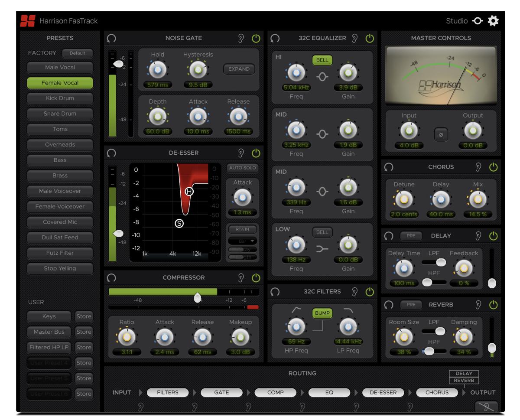Reset the Noise Gate section
The height and width of the screenshot is (420, 520).
pos(111,39)
